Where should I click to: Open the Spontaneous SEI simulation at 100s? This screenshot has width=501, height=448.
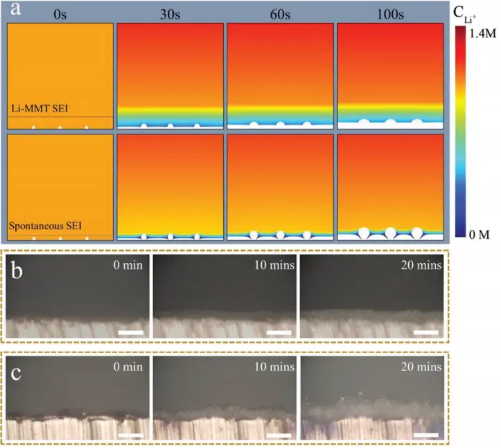click(390, 187)
